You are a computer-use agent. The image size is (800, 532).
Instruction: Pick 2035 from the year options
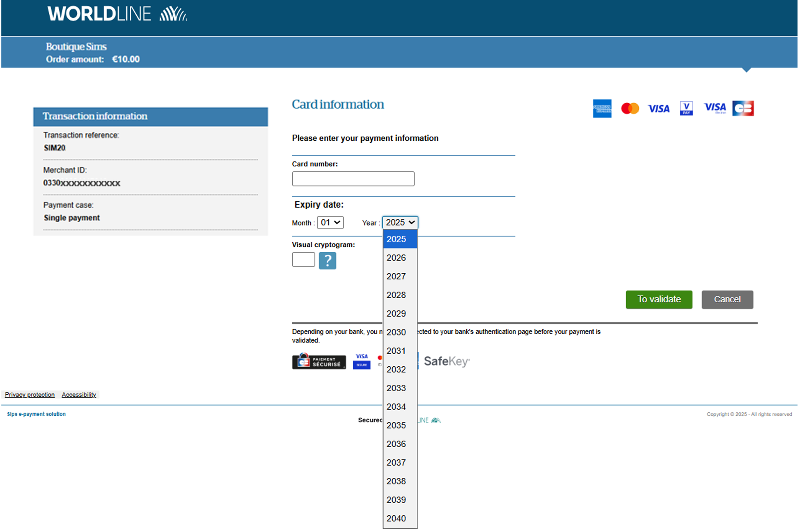396,425
